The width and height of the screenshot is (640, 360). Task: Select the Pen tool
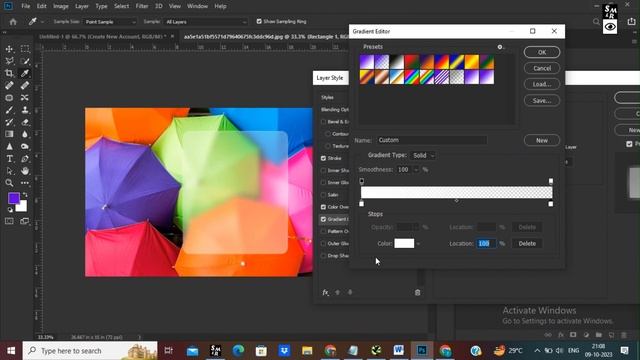click(25, 159)
